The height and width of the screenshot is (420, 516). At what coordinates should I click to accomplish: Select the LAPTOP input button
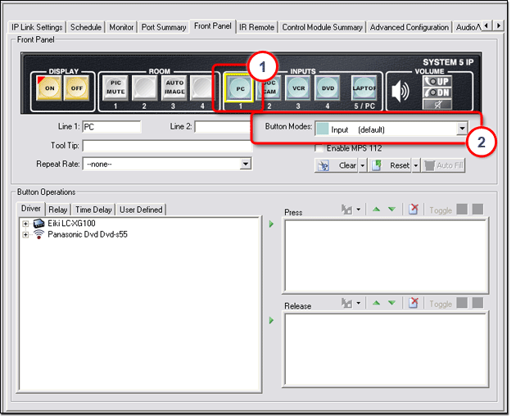(363, 88)
